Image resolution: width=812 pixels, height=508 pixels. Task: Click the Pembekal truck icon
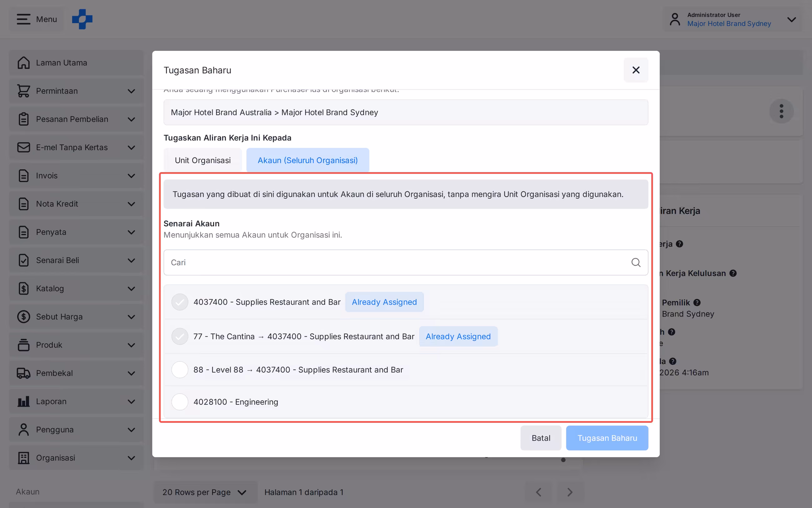pyautogui.click(x=23, y=373)
